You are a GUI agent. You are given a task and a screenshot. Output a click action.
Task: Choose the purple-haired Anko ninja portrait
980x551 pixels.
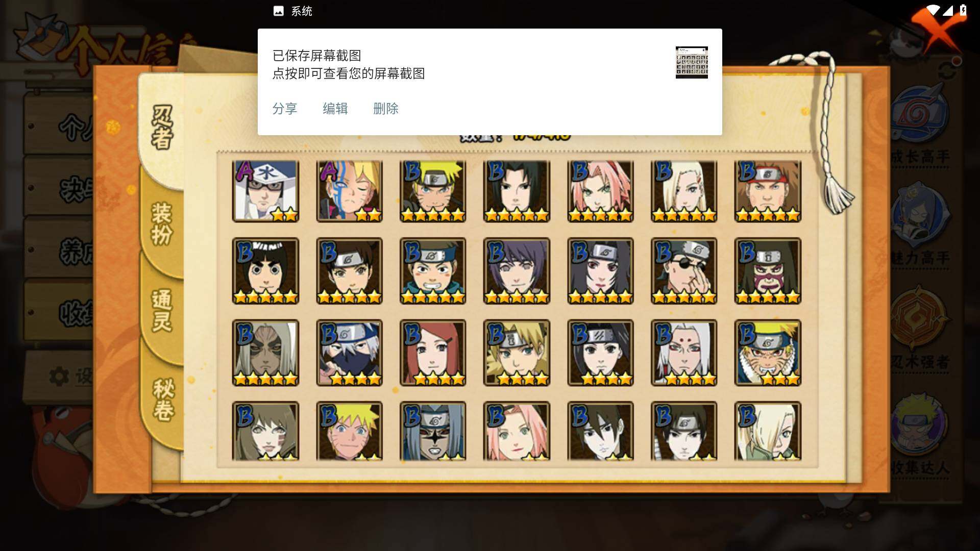pos(517,271)
